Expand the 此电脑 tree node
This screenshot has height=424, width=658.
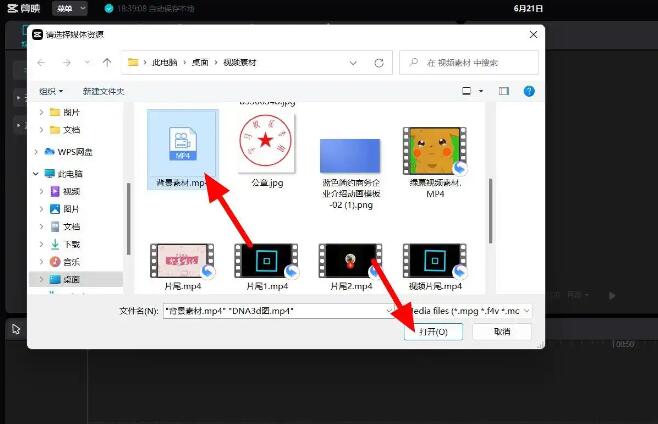[37, 173]
